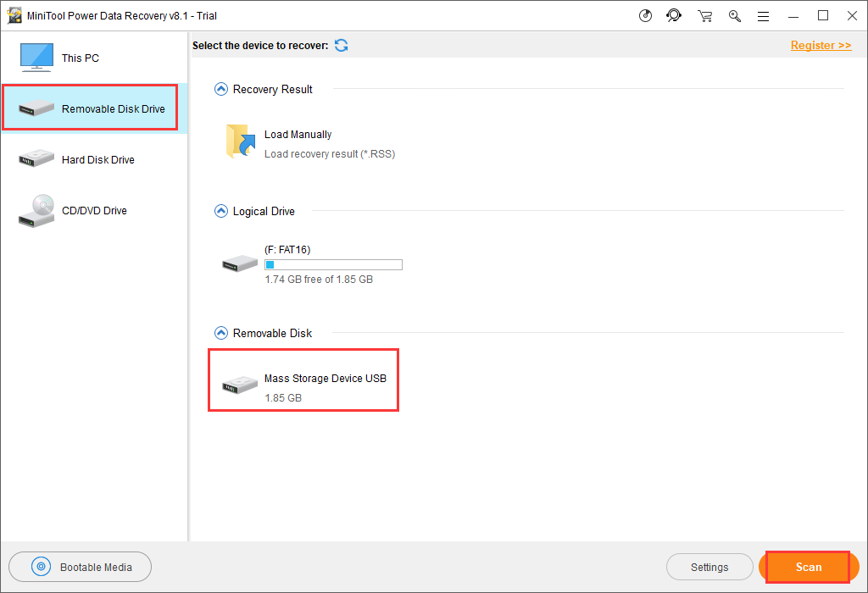Open the hamburger menu icon
The width and height of the screenshot is (868, 593).
[764, 17]
